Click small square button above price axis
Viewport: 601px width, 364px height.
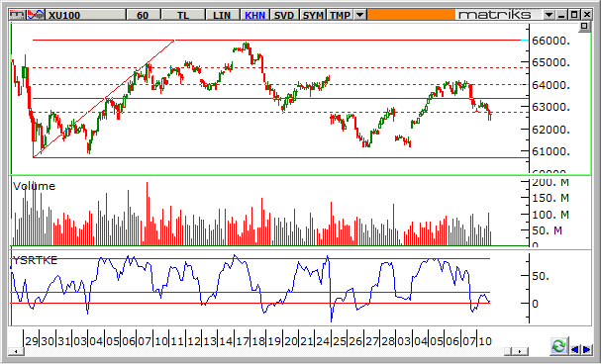pos(584,26)
